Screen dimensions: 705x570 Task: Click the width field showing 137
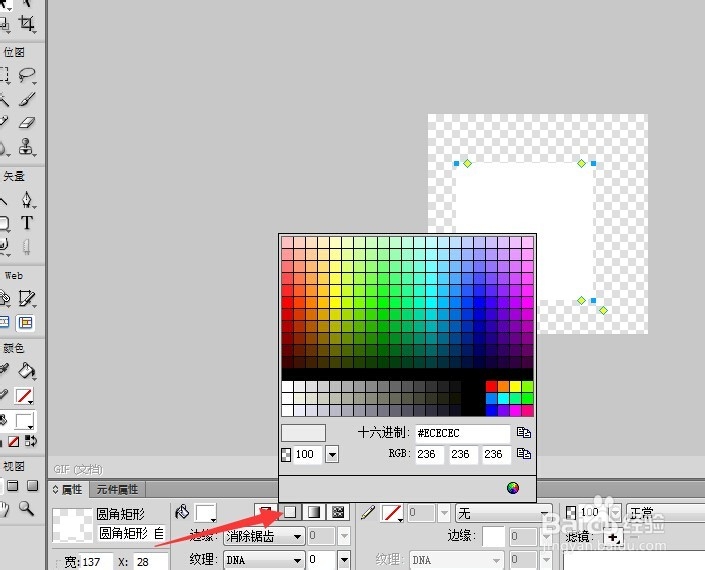pos(96,562)
